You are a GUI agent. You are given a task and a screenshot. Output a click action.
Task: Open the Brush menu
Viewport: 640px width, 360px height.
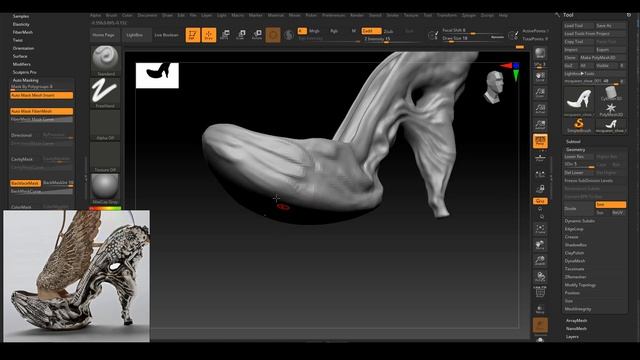coord(111,16)
